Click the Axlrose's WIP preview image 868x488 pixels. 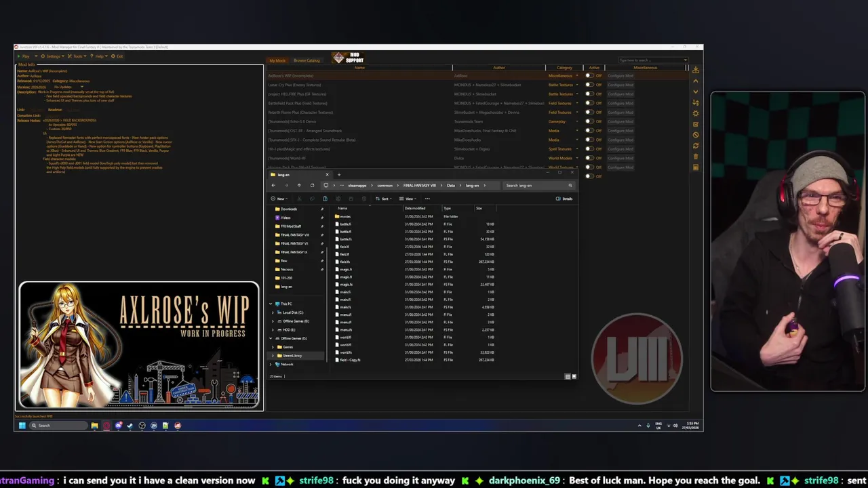[x=139, y=346]
